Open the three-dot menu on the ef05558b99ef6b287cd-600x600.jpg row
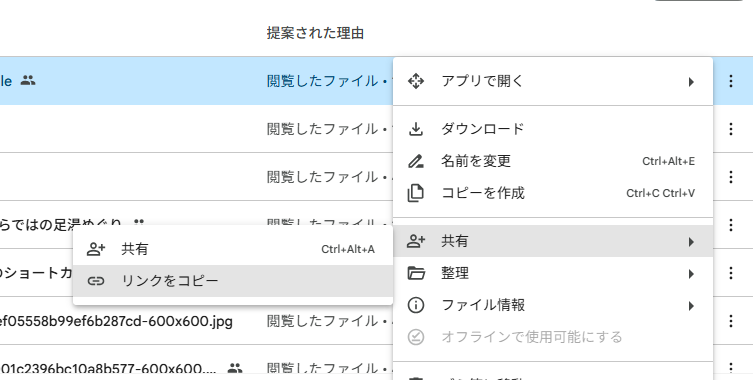Viewport: 753px width, 380px height. point(730,321)
